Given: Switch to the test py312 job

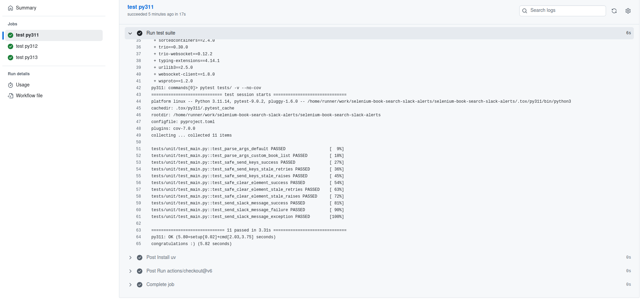Looking at the screenshot, I should point(27,46).
